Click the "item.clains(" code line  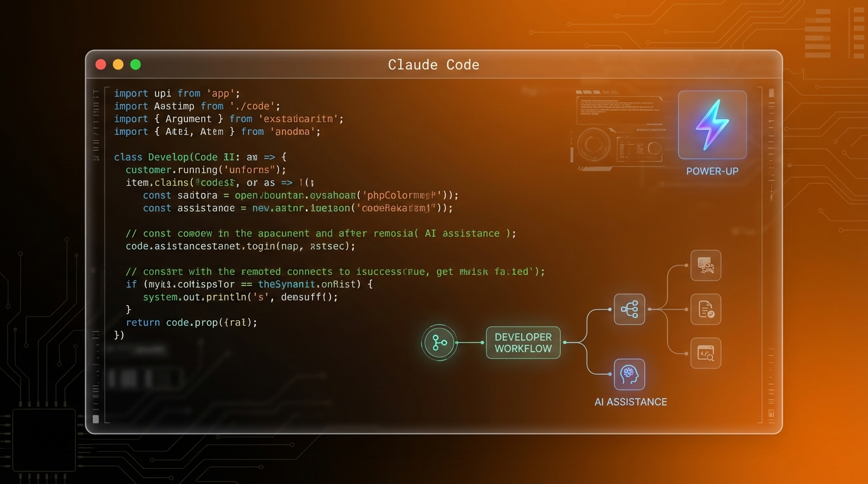click(x=220, y=182)
